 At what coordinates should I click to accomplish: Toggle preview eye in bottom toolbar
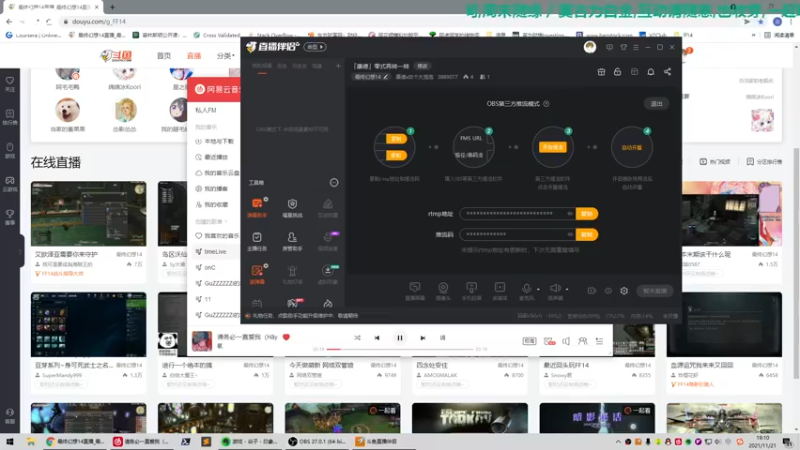pos(608,291)
